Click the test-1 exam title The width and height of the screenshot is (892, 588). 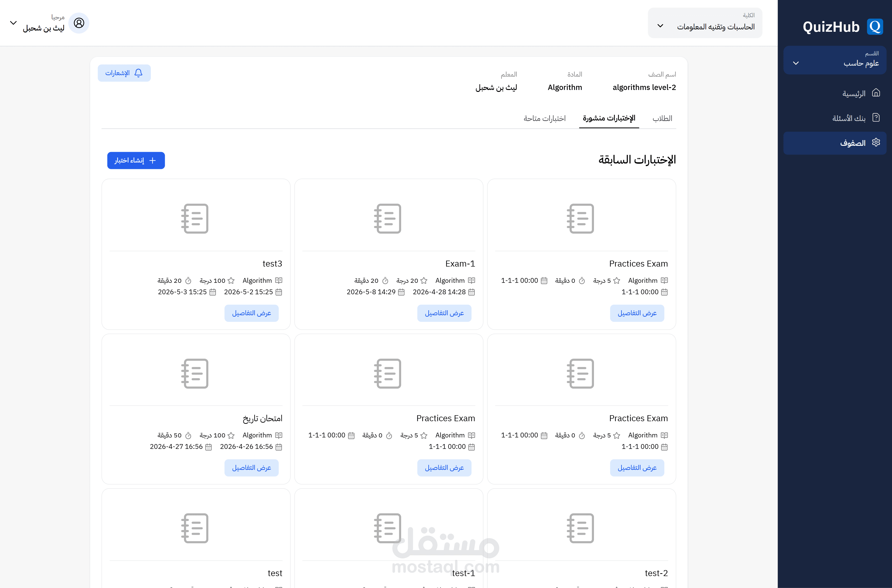coord(463,573)
